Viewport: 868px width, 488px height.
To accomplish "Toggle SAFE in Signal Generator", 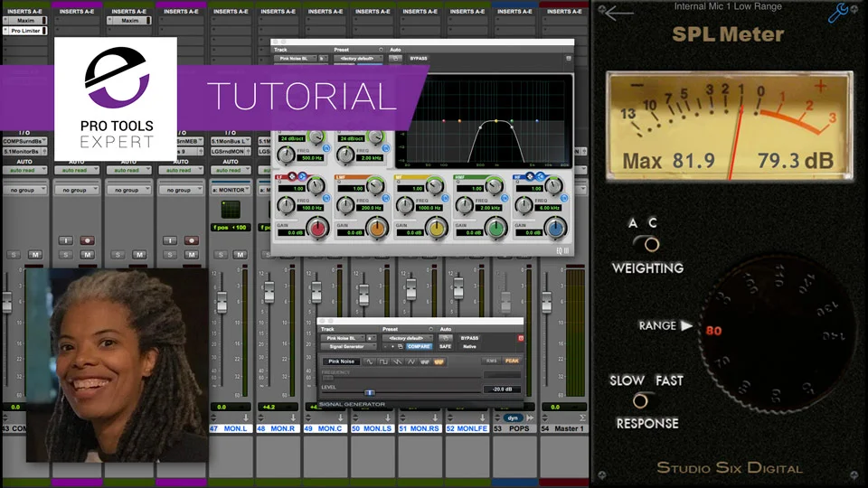I will [445, 346].
